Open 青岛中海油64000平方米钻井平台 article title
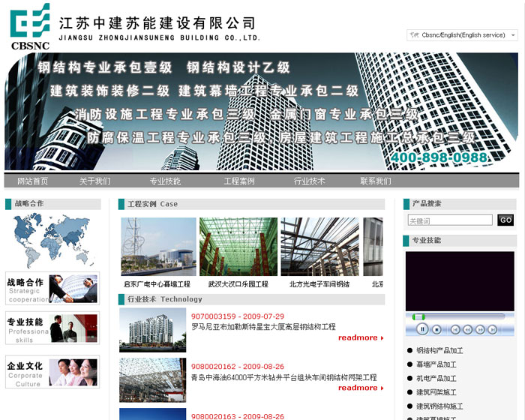 [x=284, y=377]
